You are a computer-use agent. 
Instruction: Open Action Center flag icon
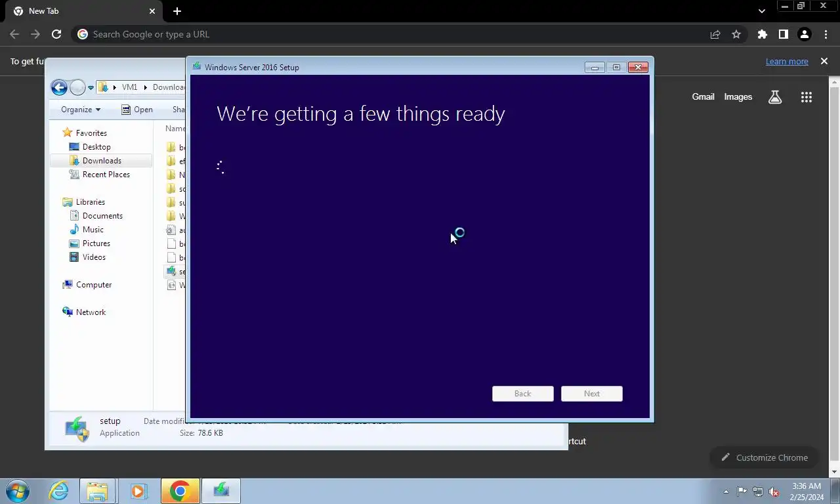[x=742, y=492]
